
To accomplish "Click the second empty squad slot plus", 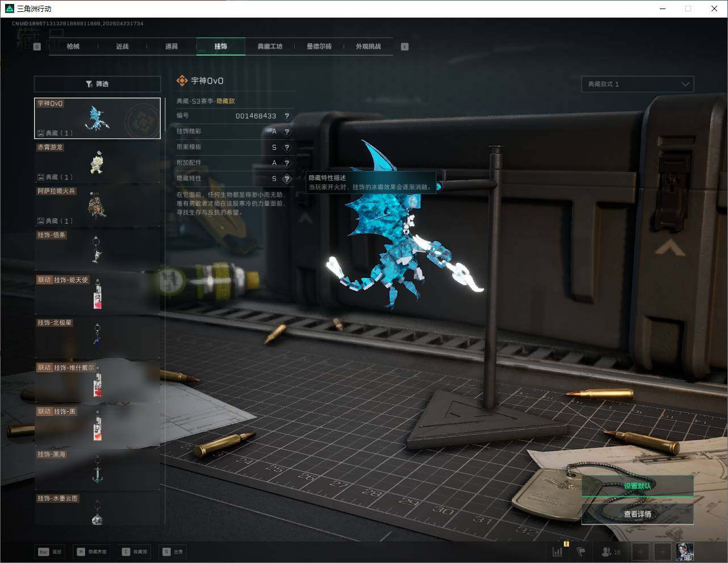I will pos(662,552).
